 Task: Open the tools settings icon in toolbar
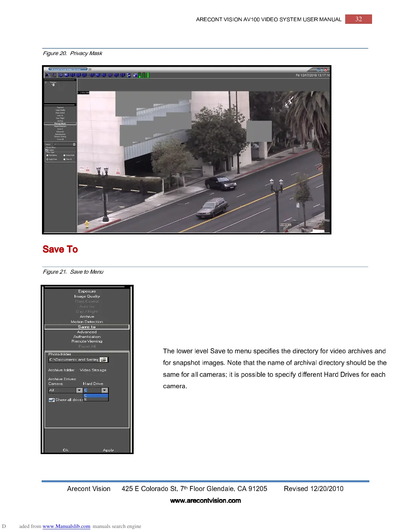pyautogui.click(x=54, y=75)
